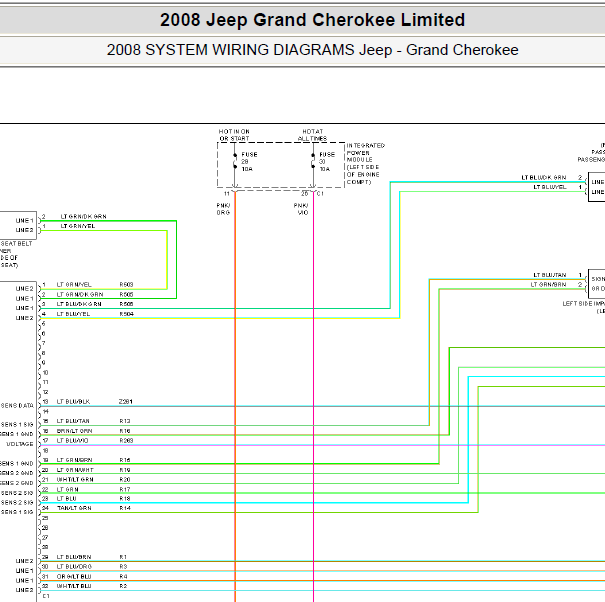Click the "LT BLU/DK GRN" label near right connector
605x602 pixels.
544,178
